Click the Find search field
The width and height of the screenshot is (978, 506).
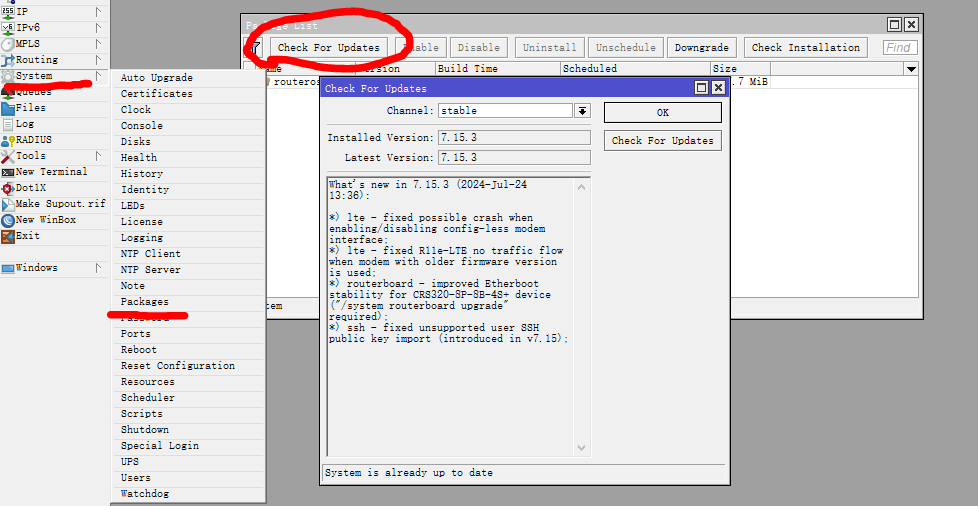(x=900, y=47)
